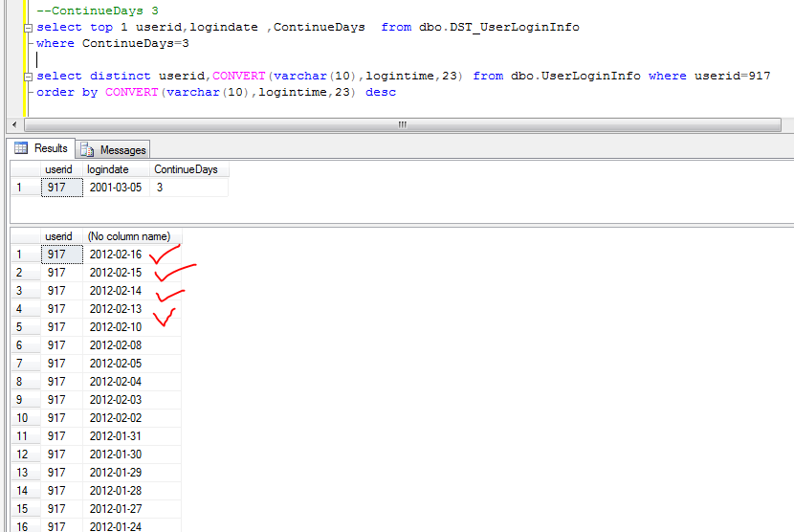Click the Results grid icon
The width and height of the screenshot is (794, 532).
pos(21,148)
